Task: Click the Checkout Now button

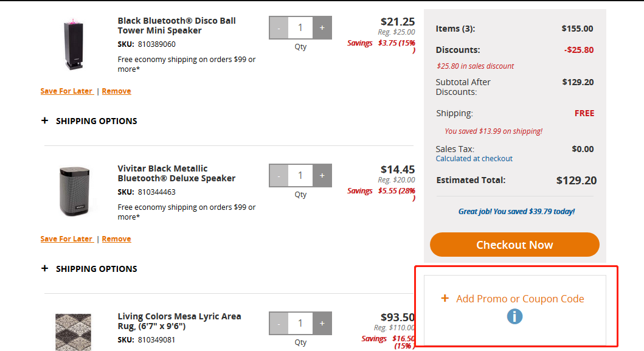Action: click(514, 245)
